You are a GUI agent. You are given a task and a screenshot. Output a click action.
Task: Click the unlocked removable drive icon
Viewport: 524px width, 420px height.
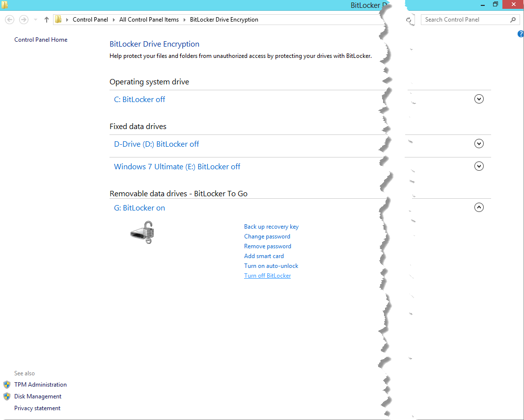(142, 233)
